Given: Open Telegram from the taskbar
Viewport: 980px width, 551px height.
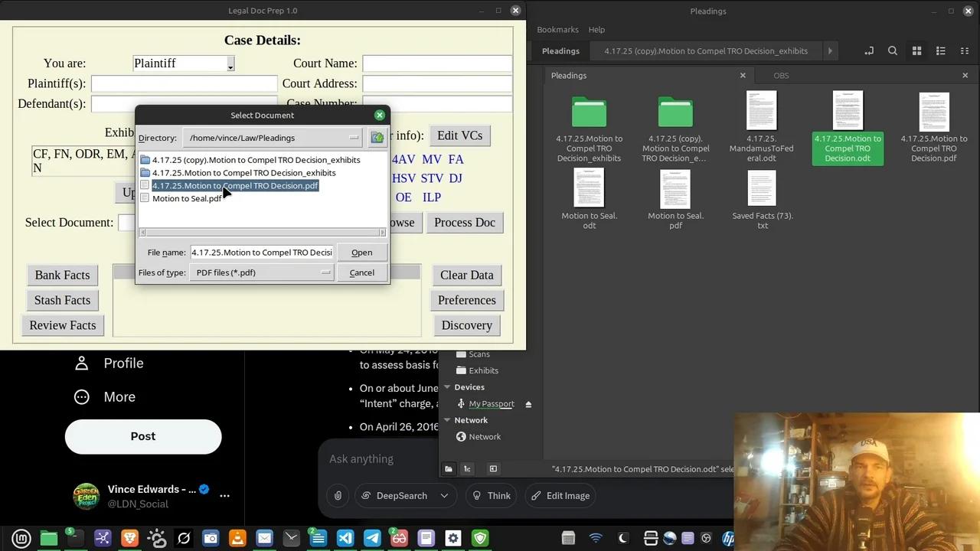Looking at the screenshot, I should [372, 538].
